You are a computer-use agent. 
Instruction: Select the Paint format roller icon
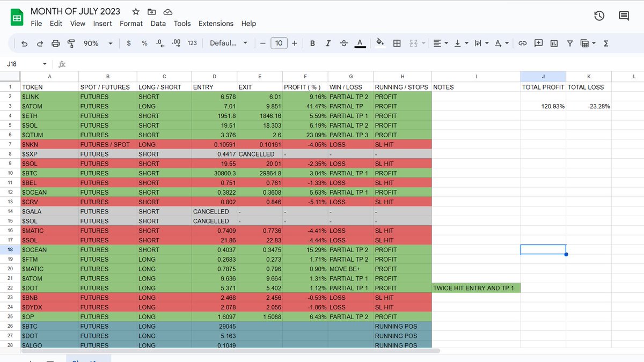tap(71, 43)
